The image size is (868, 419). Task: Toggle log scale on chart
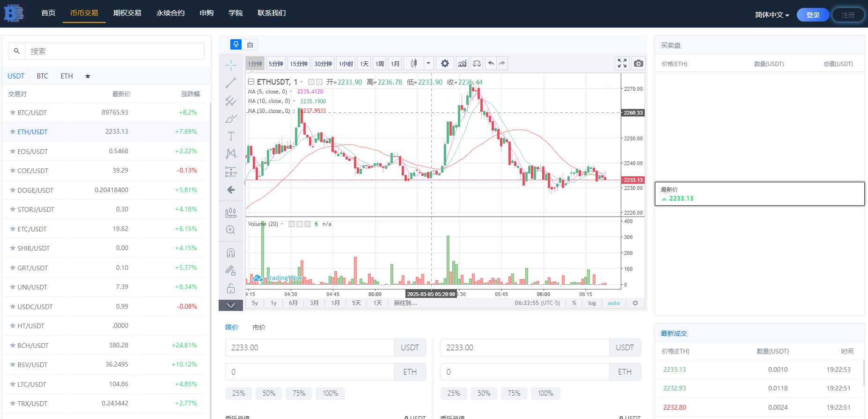coord(592,303)
